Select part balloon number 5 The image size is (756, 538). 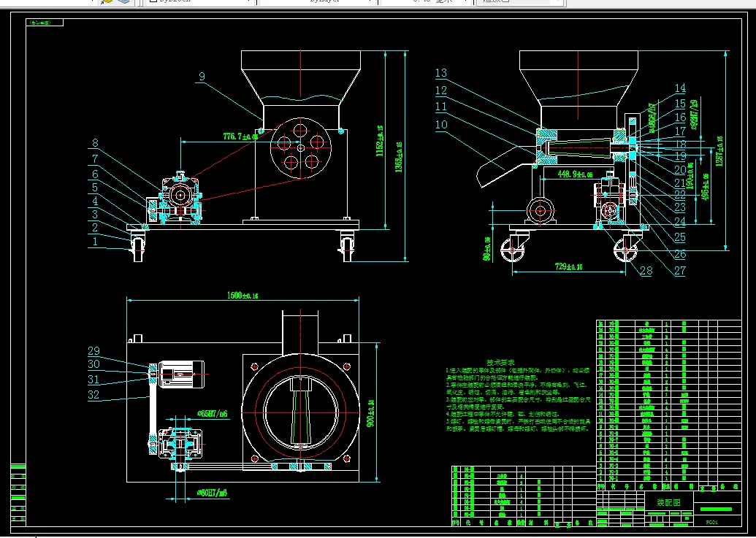(95, 188)
